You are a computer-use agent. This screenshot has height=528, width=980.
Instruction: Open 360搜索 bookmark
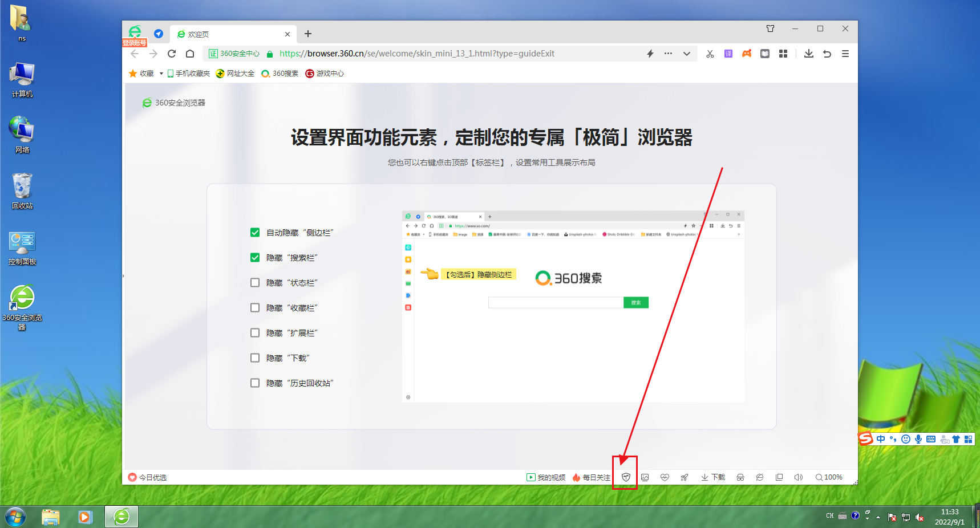pos(280,74)
